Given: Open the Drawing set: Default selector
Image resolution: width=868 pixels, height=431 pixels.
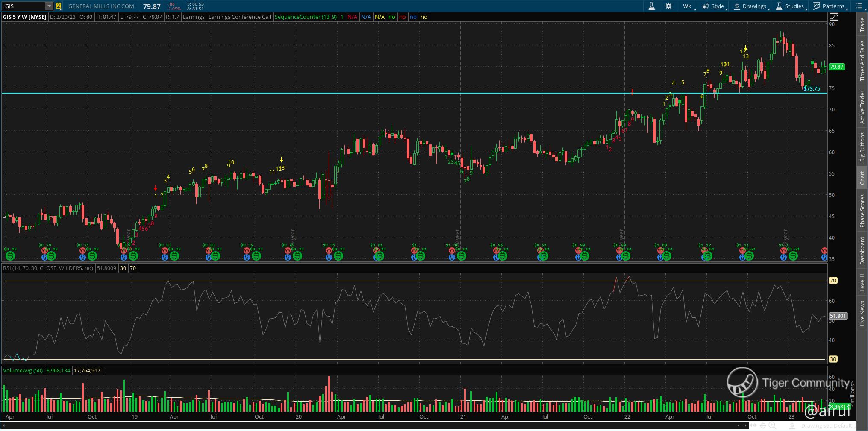Looking at the screenshot, I should (827, 425).
